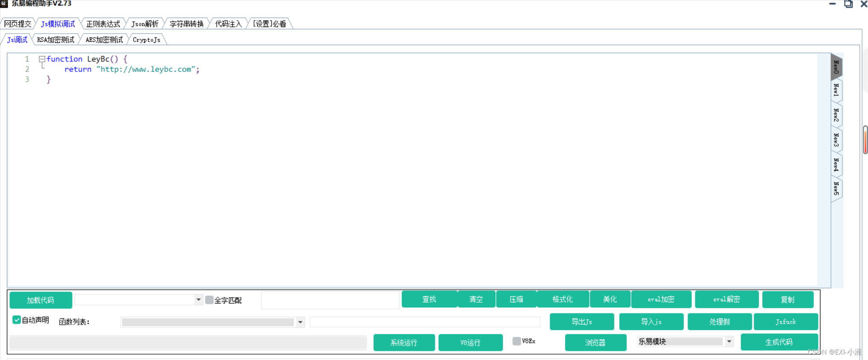Select the New1 vertical editor tab

[x=836, y=90]
